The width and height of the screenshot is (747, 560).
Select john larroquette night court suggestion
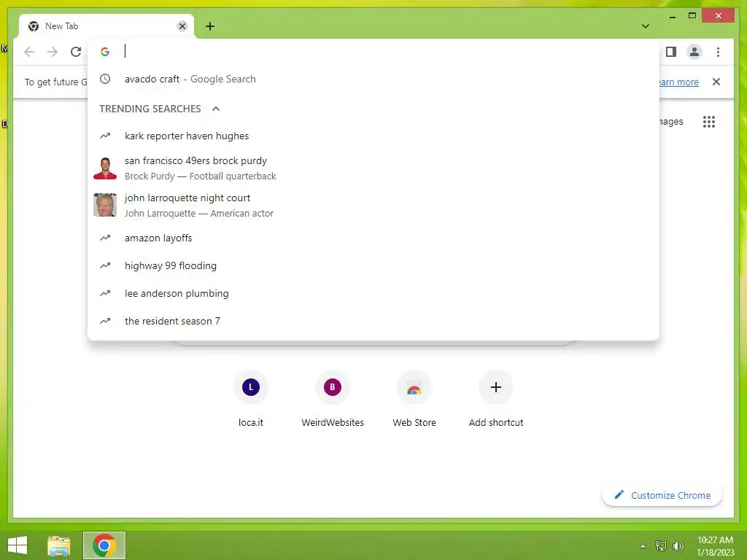[373, 205]
